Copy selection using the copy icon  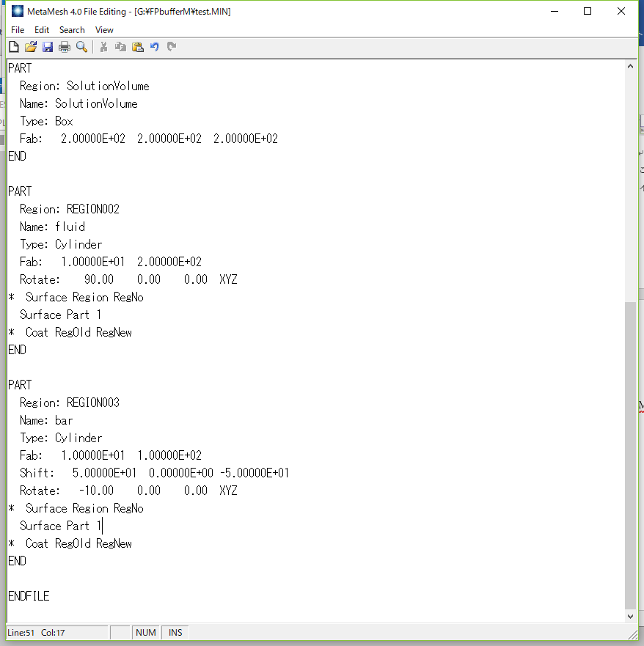pos(120,47)
